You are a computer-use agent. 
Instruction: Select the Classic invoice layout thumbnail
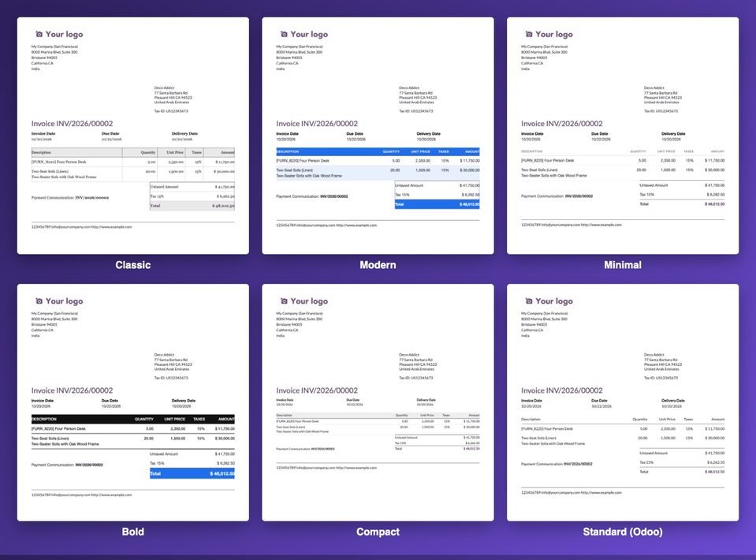click(133, 136)
